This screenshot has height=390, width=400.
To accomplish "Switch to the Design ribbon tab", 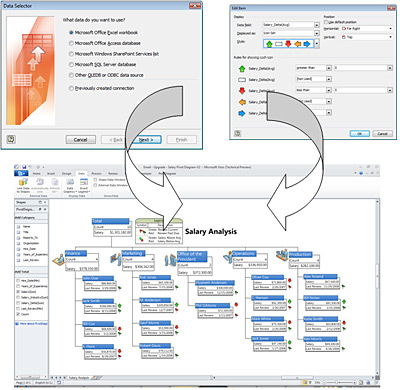I will click(x=67, y=173).
